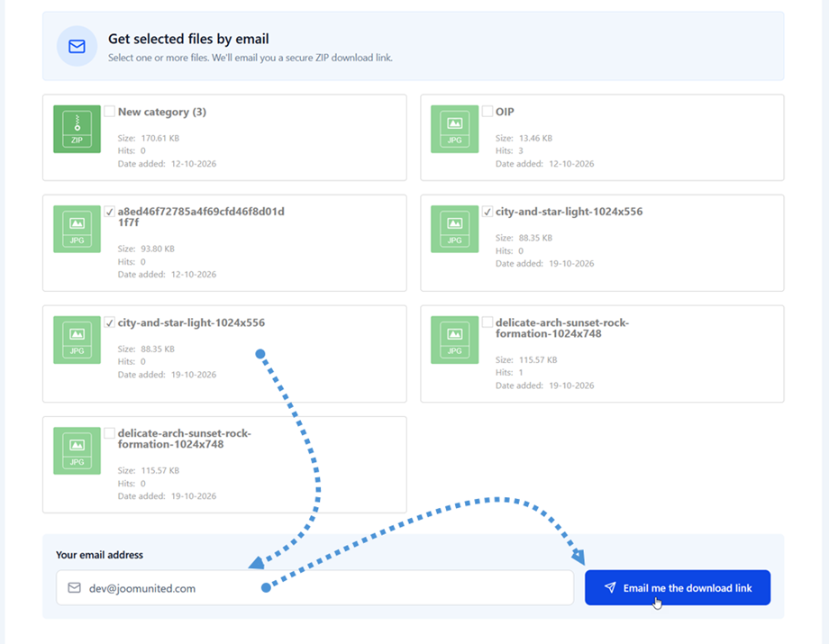This screenshot has height=644, width=829.
Task: Select the OIP file checkbox
Action: tap(487, 111)
